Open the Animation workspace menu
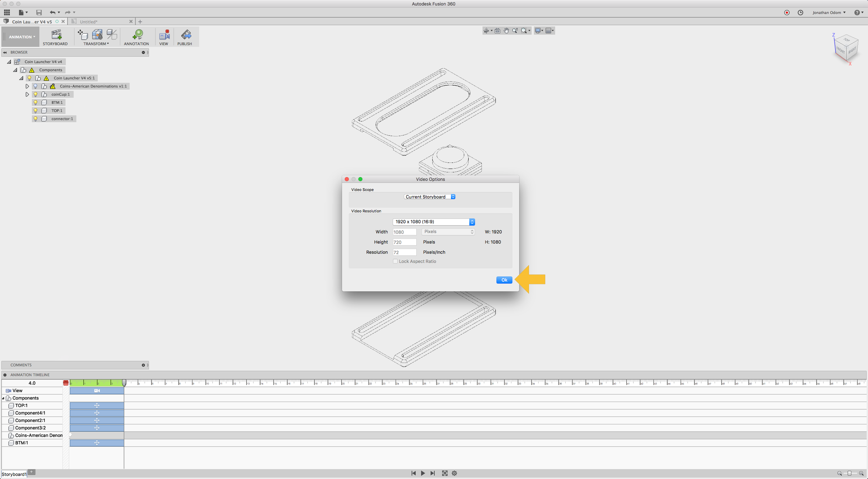This screenshot has height=479, width=868. point(21,37)
